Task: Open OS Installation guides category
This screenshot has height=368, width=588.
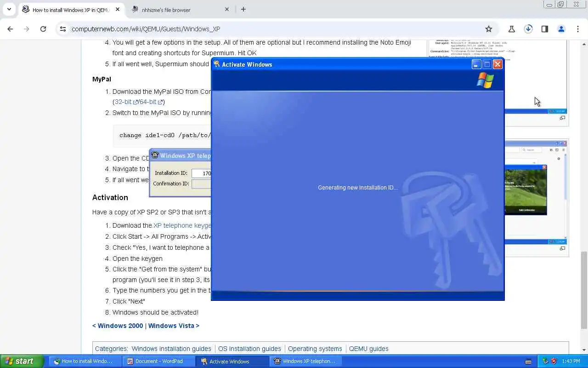Action: point(249,349)
